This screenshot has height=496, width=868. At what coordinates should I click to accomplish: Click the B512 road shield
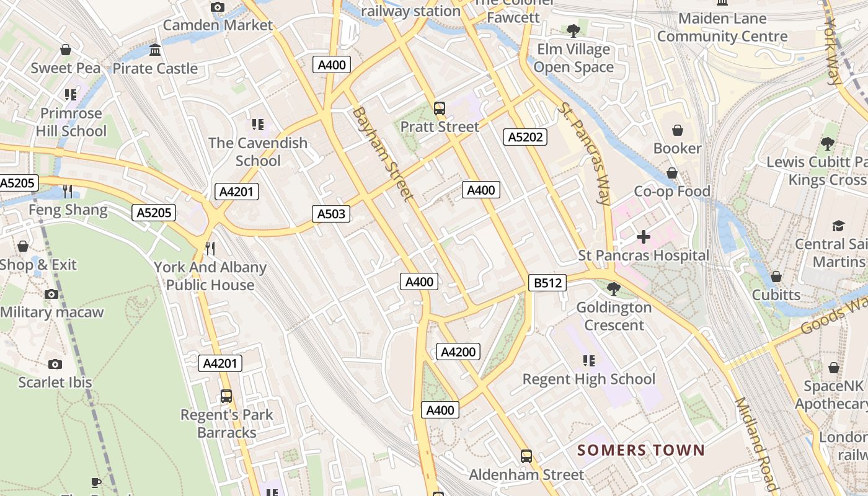(547, 283)
